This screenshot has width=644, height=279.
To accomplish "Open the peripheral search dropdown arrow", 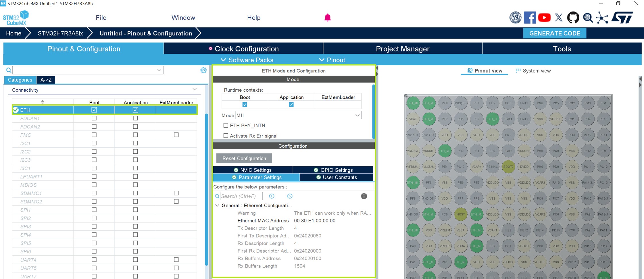I will pyautogui.click(x=159, y=70).
